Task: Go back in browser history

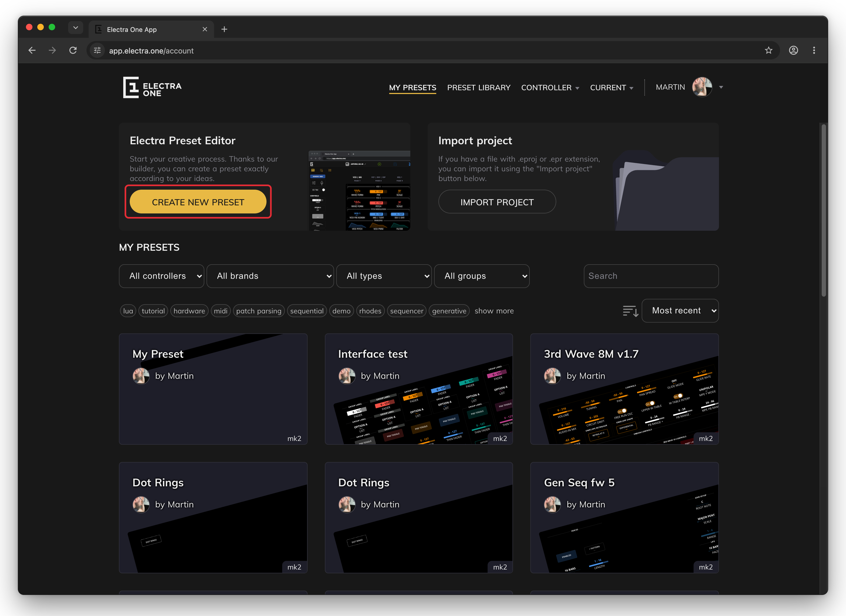Action: [x=32, y=50]
